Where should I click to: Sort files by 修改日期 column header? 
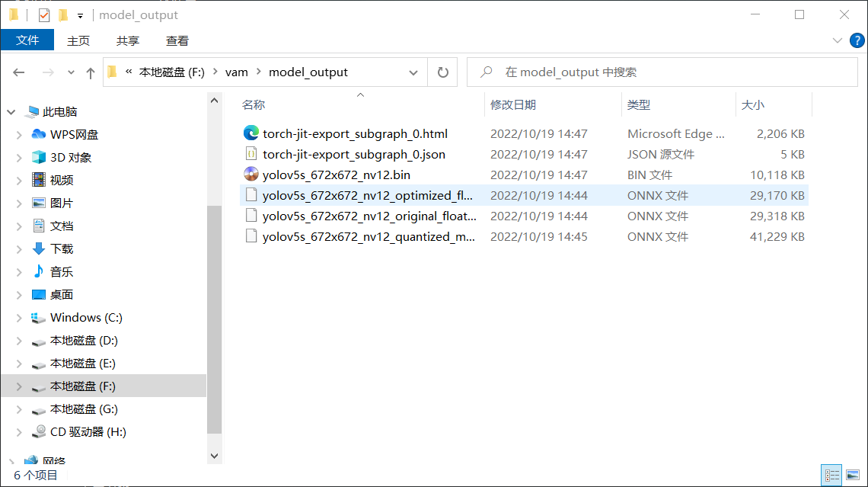click(x=512, y=104)
